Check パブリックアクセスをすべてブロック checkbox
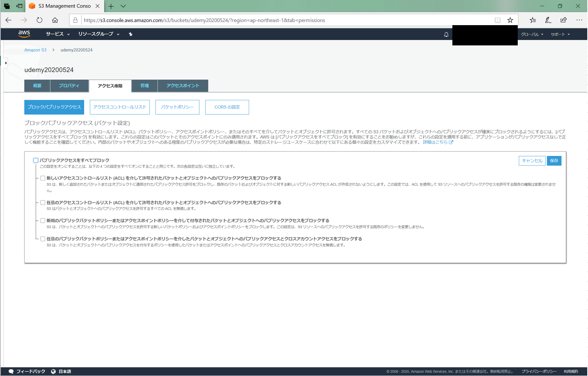The image size is (588, 376). tap(36, 160)
